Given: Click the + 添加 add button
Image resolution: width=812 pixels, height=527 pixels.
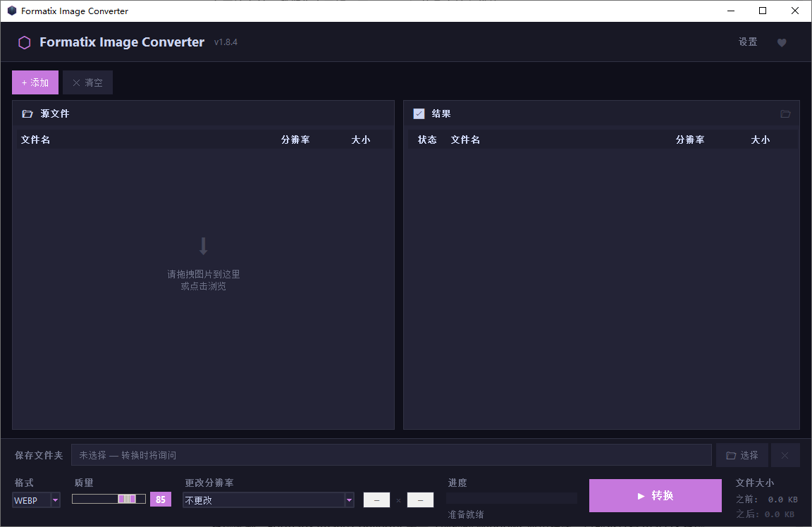Looking at the screenshot, I should pyautogui.click(x=35, y=82).
